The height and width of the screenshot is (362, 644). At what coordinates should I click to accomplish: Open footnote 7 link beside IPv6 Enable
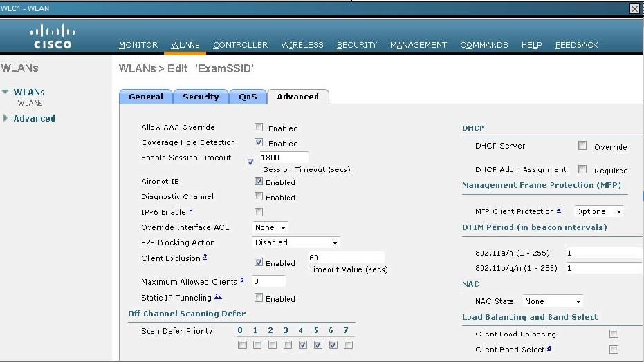click(191, 211)
